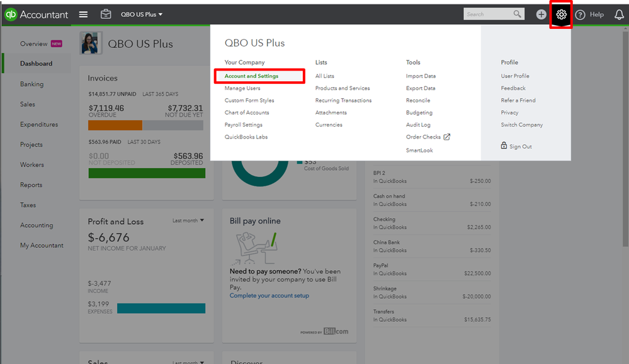Open Profit and Loss Last month dropdown
Viewport: 629px width, 364px height.
pos(188,220)
